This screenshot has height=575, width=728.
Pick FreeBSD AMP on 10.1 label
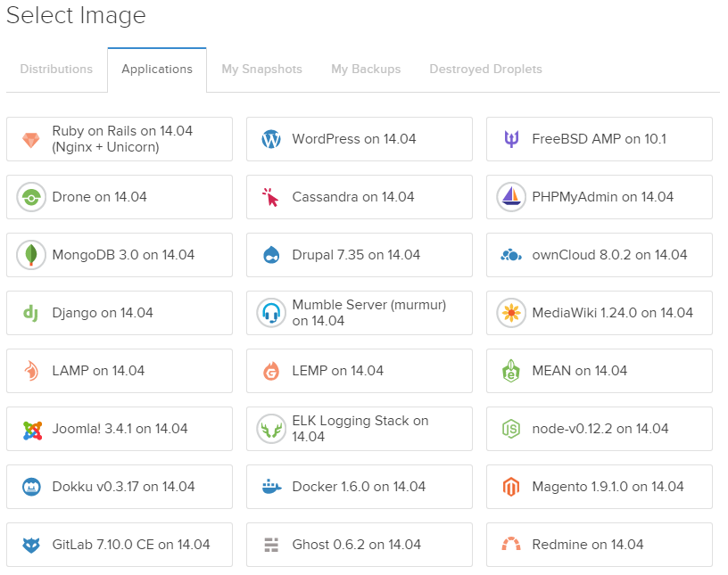point(599,139)
